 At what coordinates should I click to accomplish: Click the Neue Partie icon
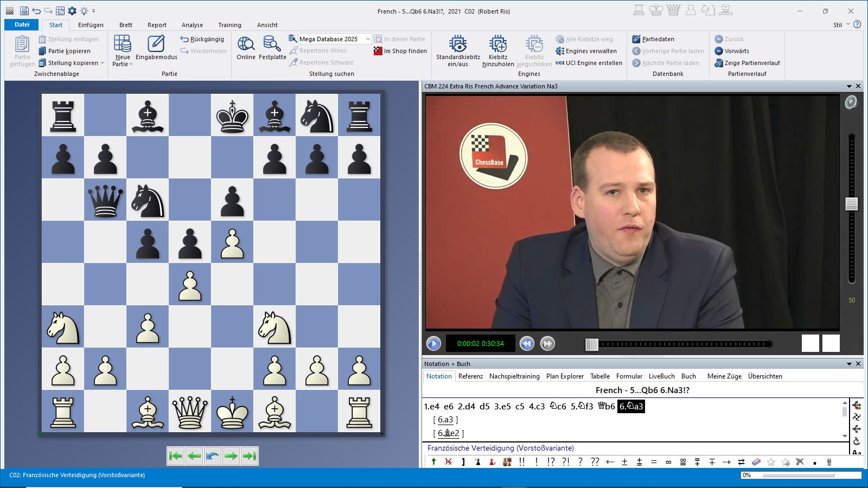click(122, 44)
